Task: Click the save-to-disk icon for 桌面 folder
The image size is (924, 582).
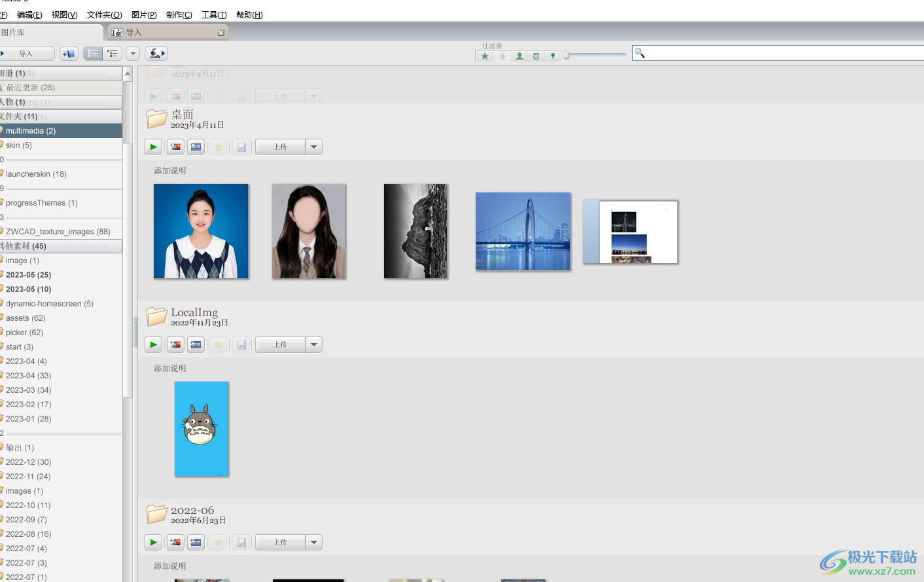Action: [x=241, y=147]
